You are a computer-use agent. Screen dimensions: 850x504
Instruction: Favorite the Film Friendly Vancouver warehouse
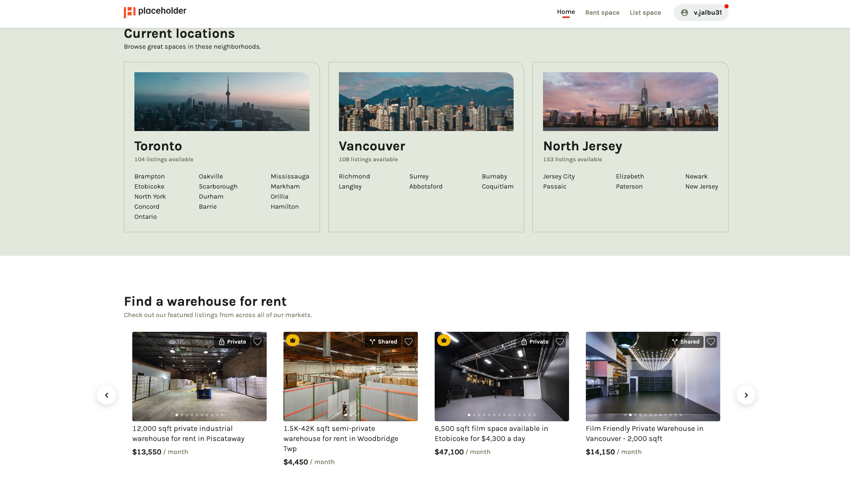click(711, 341)
